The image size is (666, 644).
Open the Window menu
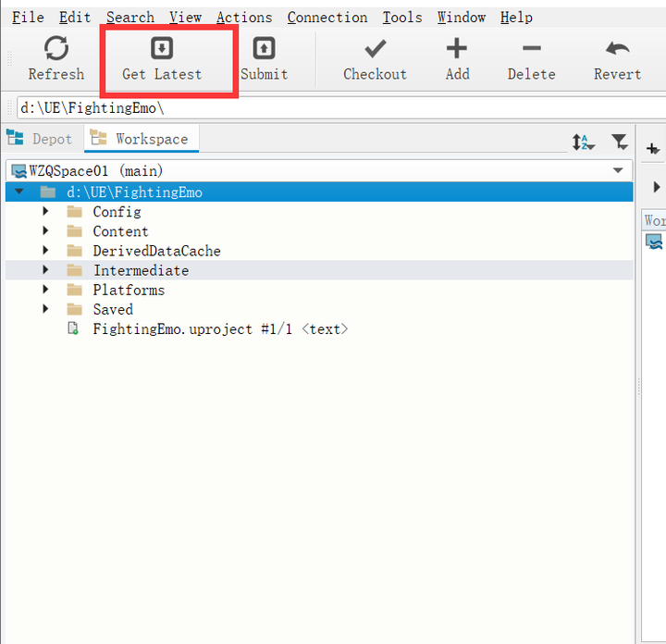pyautogui.click(x=462, y=18)
